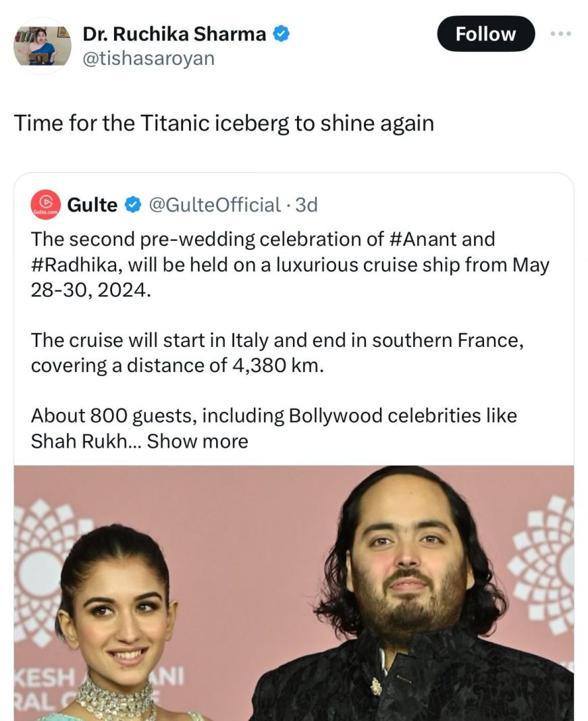The height and width of the screenshot is (721, 588).
Task: Click the @GulteOfficial handle
Action: tap(214, 205)
